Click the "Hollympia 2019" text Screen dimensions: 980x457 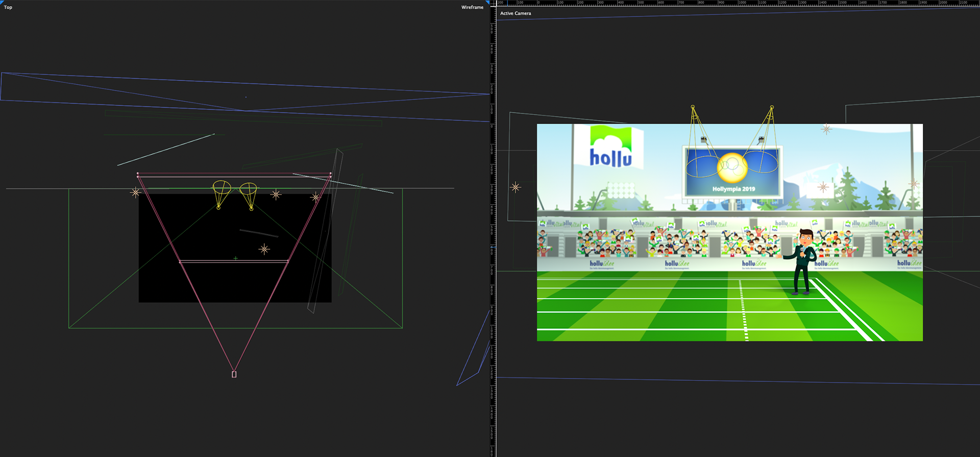[x=733, y=189]
